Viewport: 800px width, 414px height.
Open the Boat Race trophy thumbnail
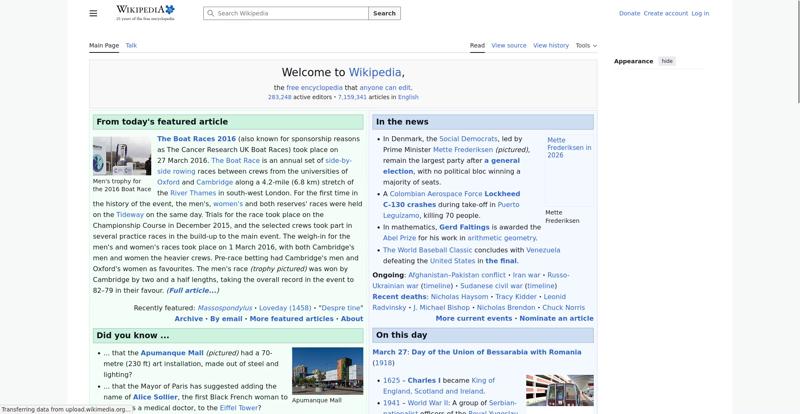(121, 157)
